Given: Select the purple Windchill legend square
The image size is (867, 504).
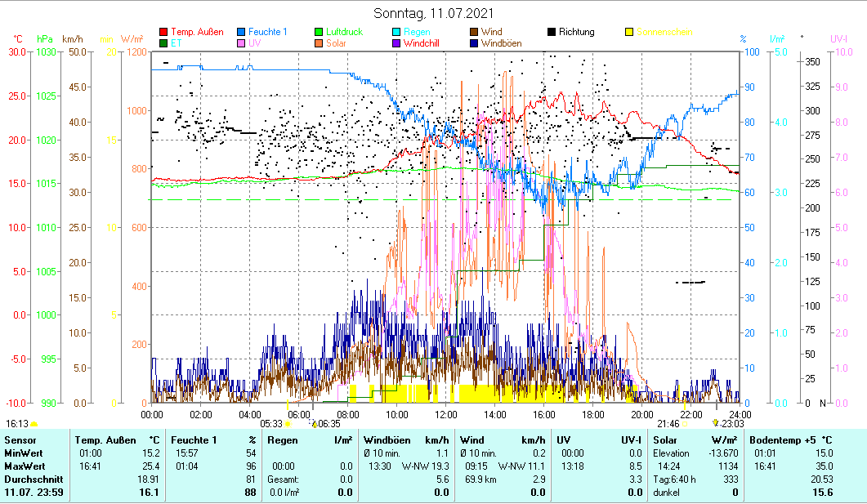Looking at the screenshot, I should (396, 43).
